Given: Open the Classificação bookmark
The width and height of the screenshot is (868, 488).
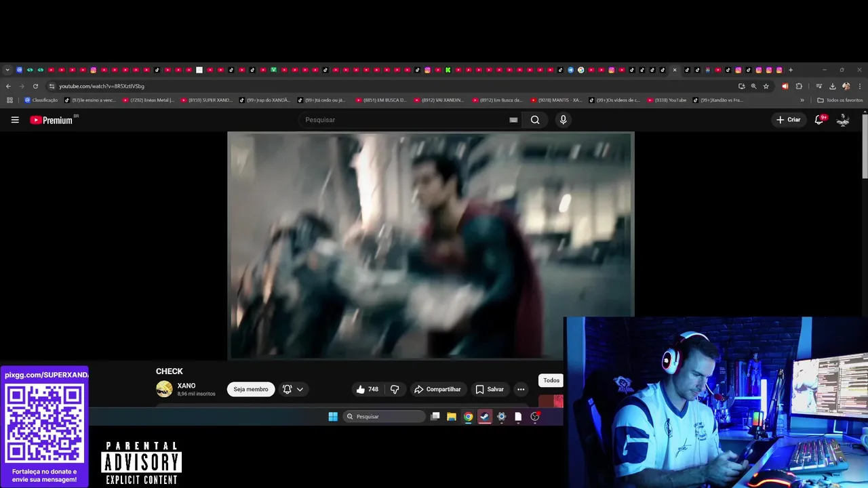Looking at the screenshot, I should pyautogui.click(x=41, y=100).
